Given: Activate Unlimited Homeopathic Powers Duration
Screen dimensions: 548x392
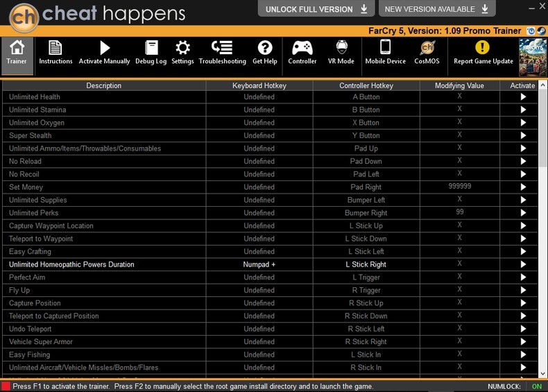Looking at the screenshot, I should (523, 264).
